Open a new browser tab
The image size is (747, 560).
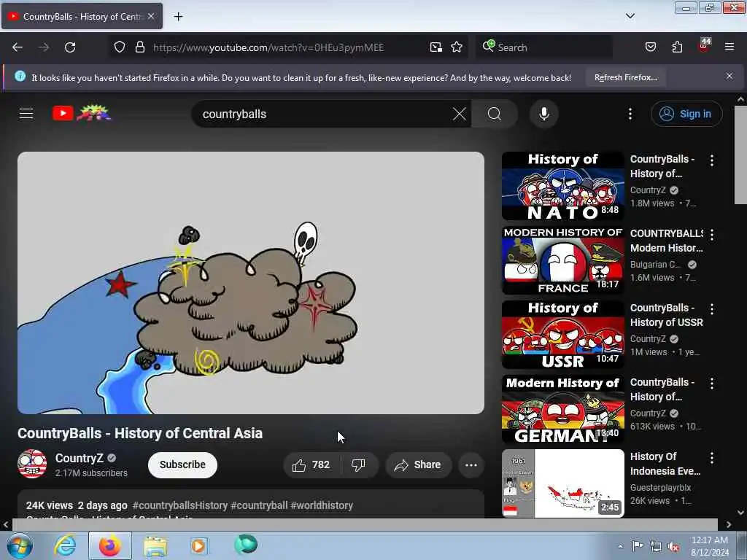click(x=178, y=17)
